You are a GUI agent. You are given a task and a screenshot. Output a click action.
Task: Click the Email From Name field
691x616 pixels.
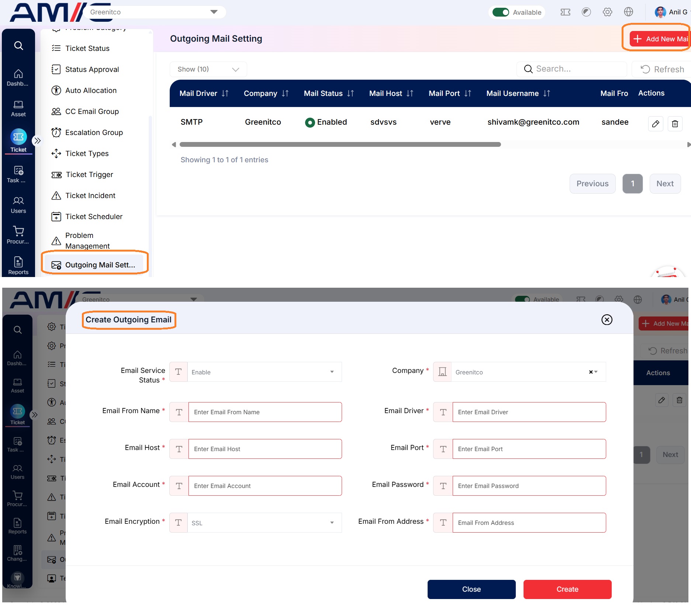[x=265, y=412]
